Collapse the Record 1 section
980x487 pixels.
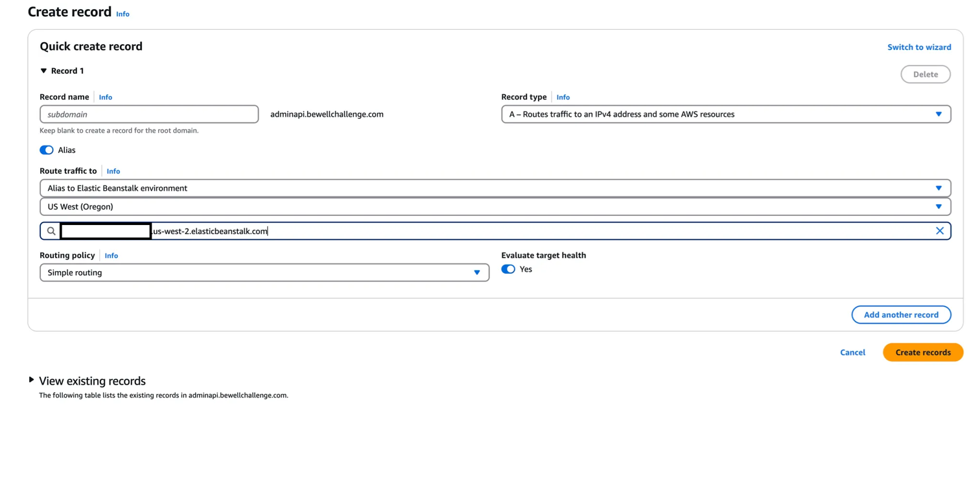coord(43,71)
